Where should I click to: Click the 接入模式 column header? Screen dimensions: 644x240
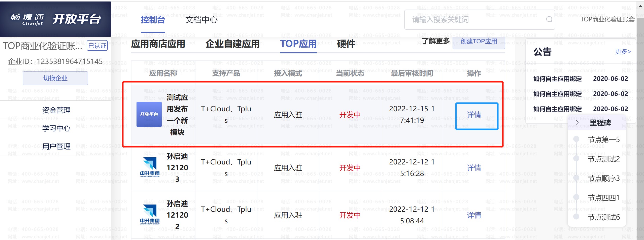coord(288,73)
